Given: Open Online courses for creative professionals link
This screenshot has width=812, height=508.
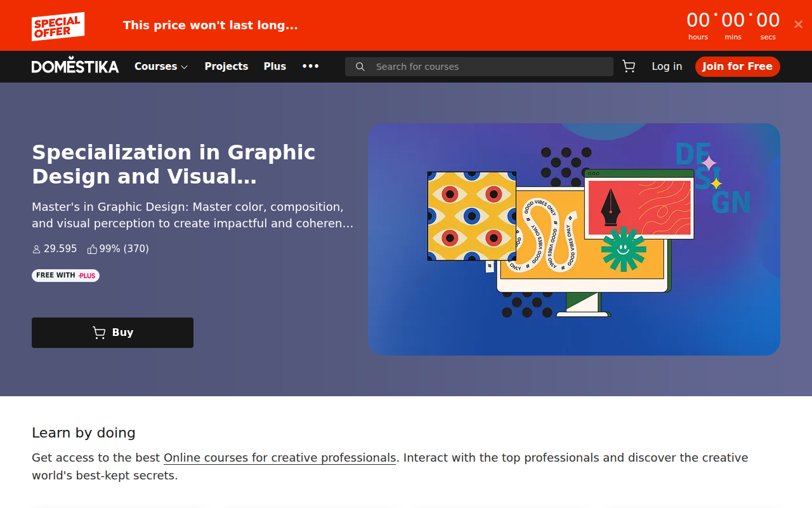Looking at the screenshot, I should click(280, 458).
